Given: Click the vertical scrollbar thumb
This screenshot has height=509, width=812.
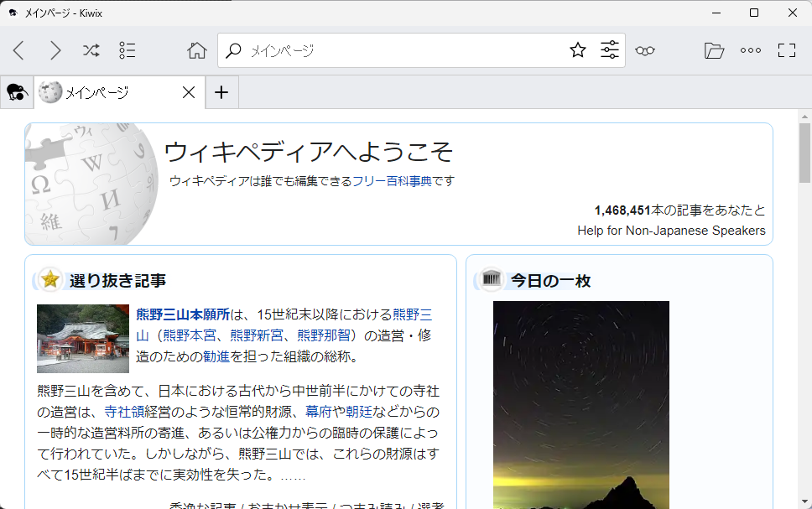Looking at the screenshot, I should tap(804, 153).
